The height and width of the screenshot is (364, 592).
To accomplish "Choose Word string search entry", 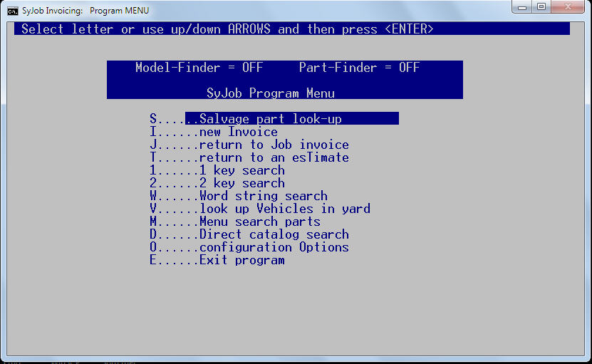I will click(x=238, y=196).
